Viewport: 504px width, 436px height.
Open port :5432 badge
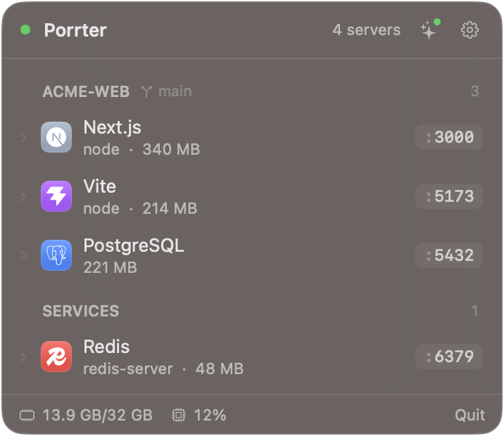pyautogui.click(x=449, y=255)
